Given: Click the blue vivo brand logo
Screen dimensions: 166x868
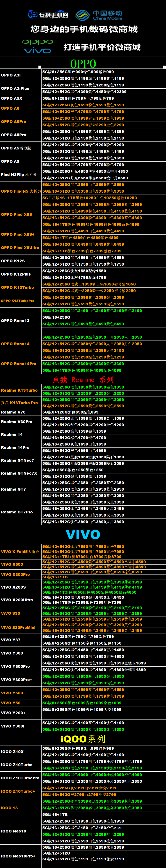Looking at the screenshot, I should 37,51.
